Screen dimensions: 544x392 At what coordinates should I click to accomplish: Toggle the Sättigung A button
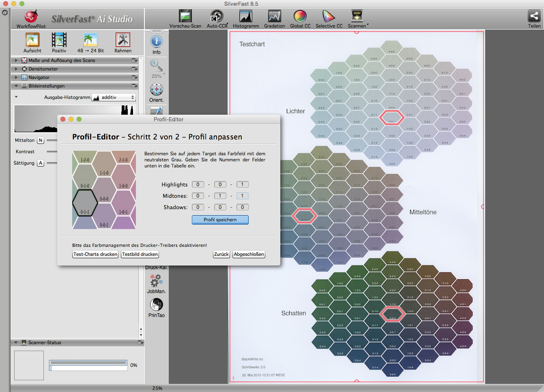point(41,163)
